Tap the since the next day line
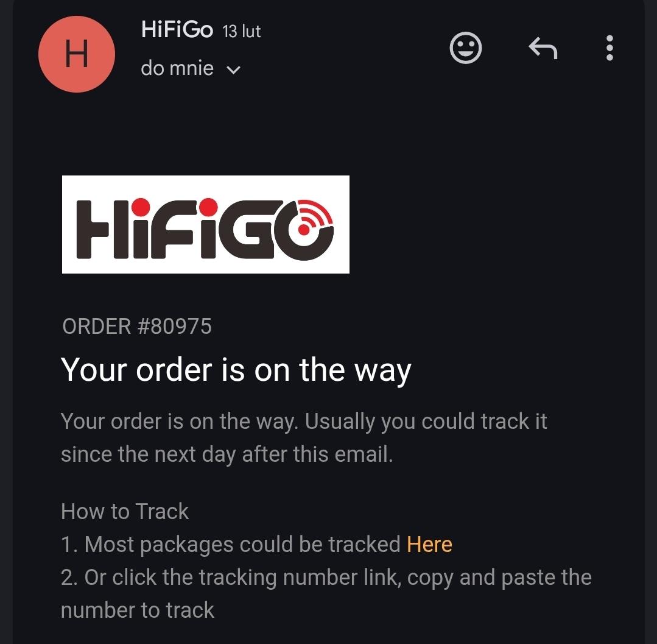 click(x=227, y=455)
